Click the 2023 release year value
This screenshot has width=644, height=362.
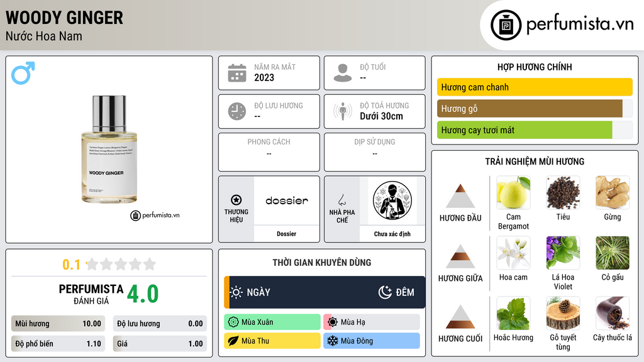click(x=264, y=77)
